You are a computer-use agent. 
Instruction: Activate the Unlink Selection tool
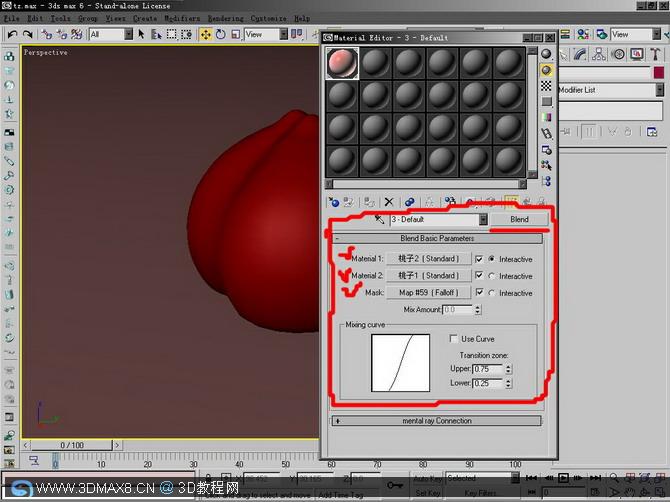pyautogui.click(x=62, y=34)
